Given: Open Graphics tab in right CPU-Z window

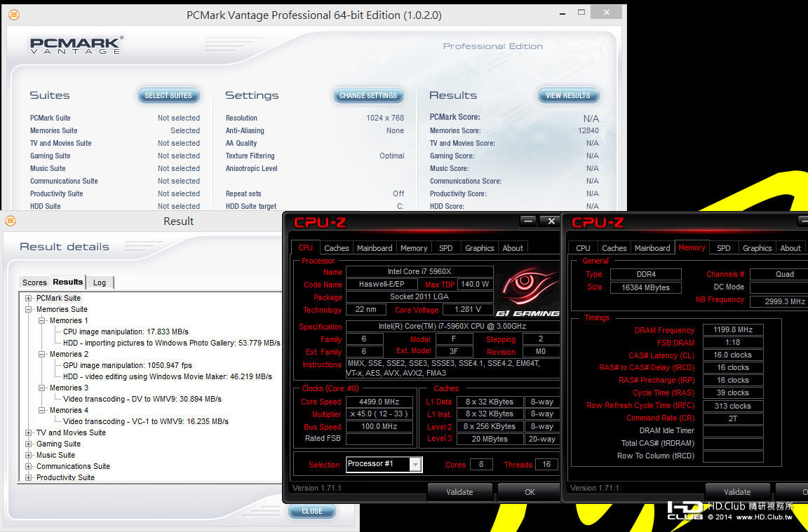Looking at the screenshot, I should (757, 248).
